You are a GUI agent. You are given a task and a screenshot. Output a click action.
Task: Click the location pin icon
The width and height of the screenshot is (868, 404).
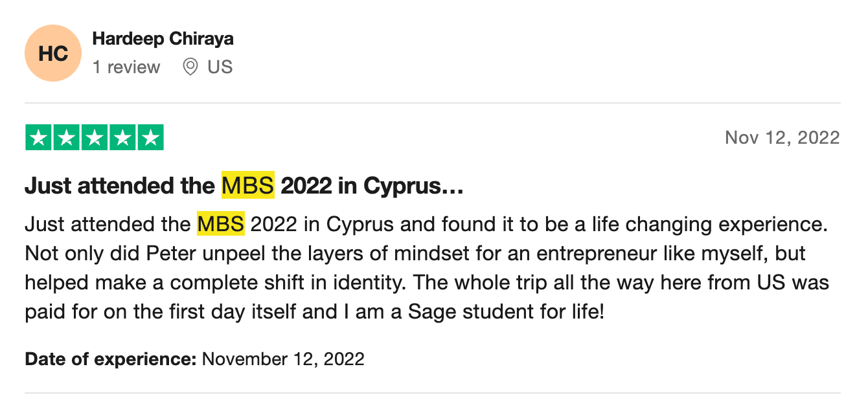pyautogui.click(x=190, y=67)
